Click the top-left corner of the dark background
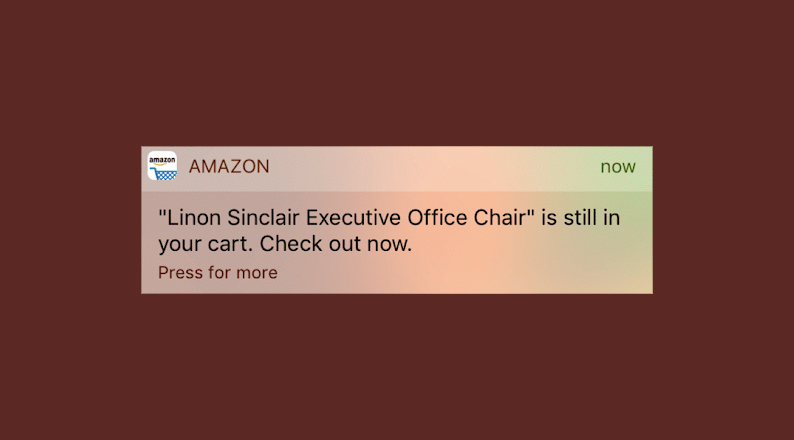This screenshot has height=440, width=794. click(8, 8)
